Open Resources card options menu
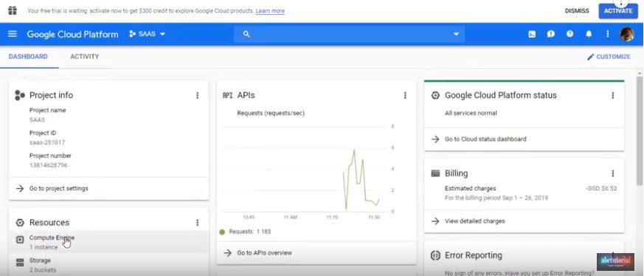Viewport: 644px width, 276px height. click(x=197, y=223)
